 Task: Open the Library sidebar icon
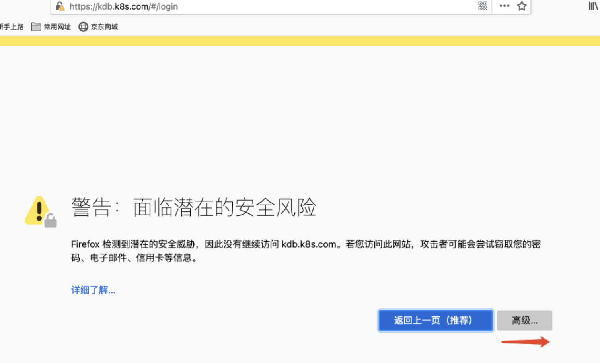point(593,6)
